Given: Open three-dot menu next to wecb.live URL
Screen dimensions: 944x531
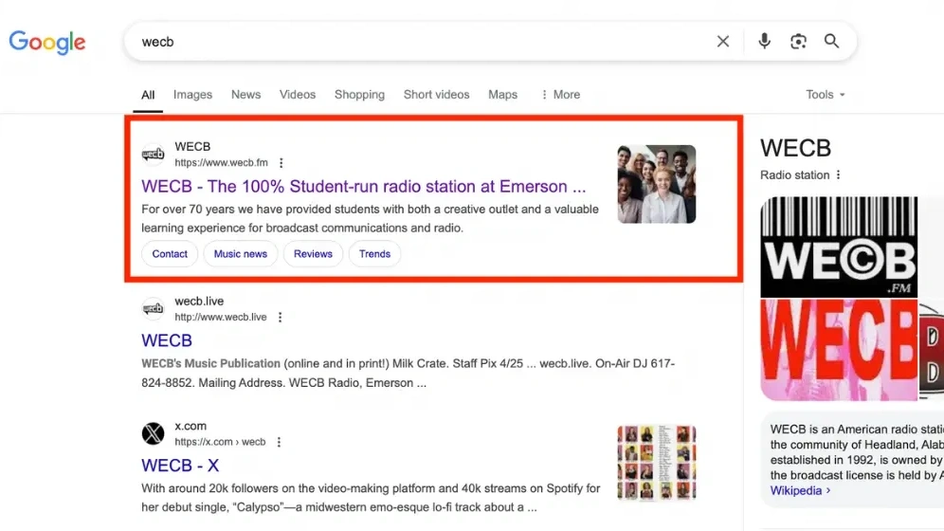Looking at the screenshot, I should pos(280,317).
